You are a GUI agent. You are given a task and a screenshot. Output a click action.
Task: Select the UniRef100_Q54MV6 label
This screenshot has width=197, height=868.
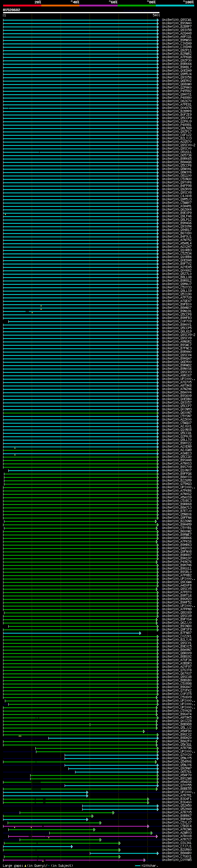tap(177, 761)
